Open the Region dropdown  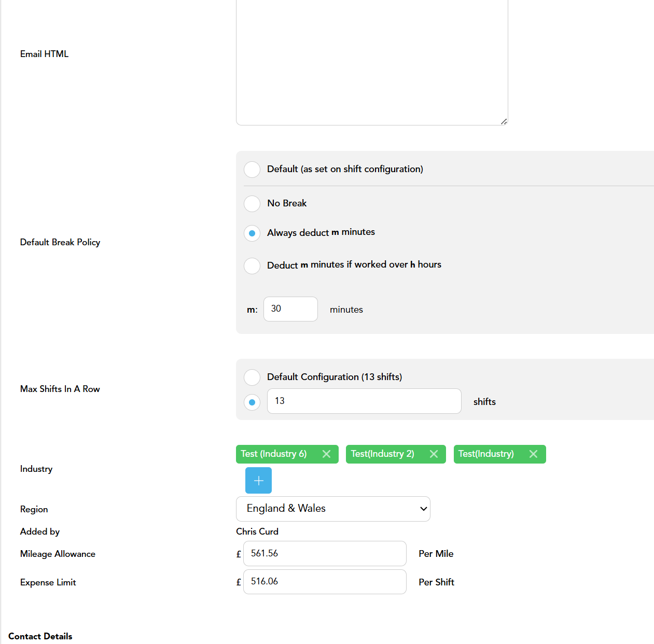(333, 509)
